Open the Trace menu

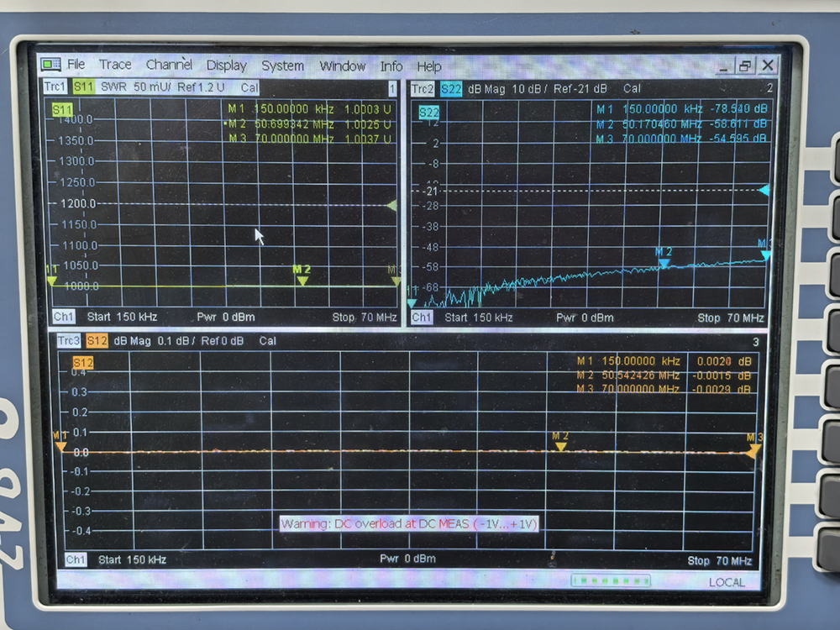(x=115, y=65)
